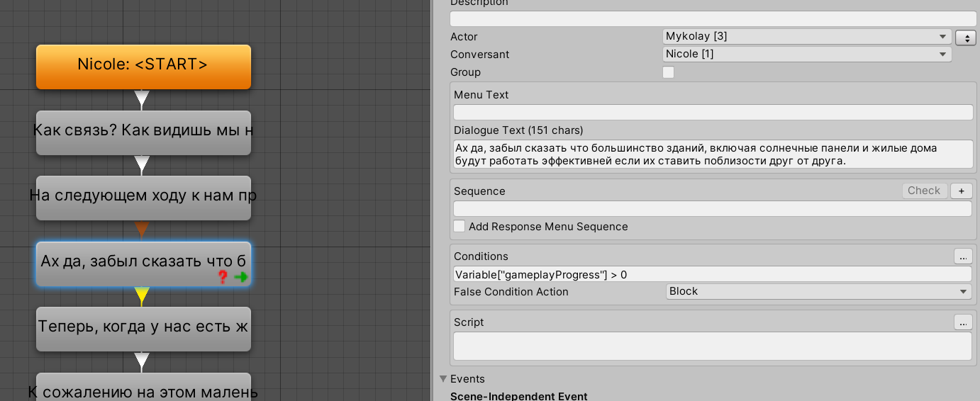980x401 pixels.
Task: Click the green arrow icon on selected node
Action: (240, 277)
